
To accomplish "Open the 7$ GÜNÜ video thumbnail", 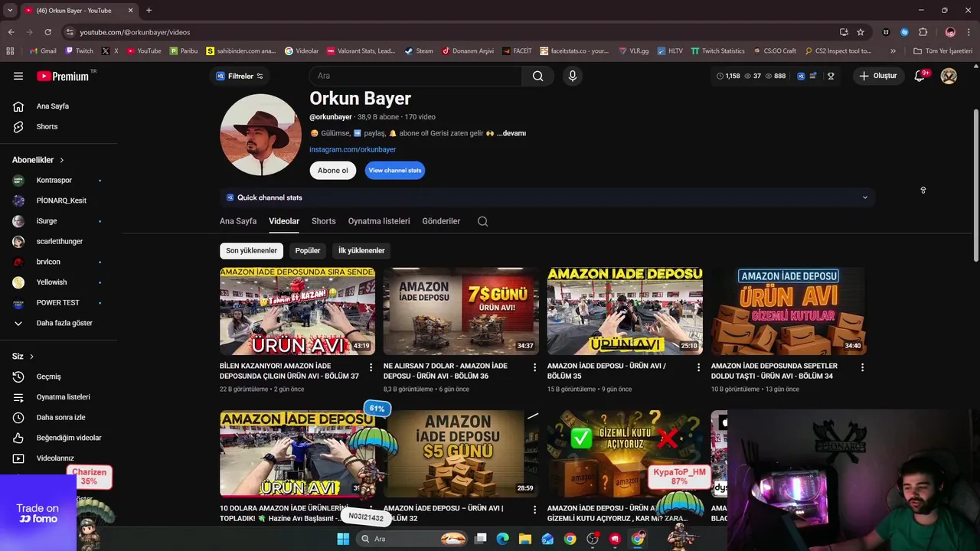I will 461,311.
